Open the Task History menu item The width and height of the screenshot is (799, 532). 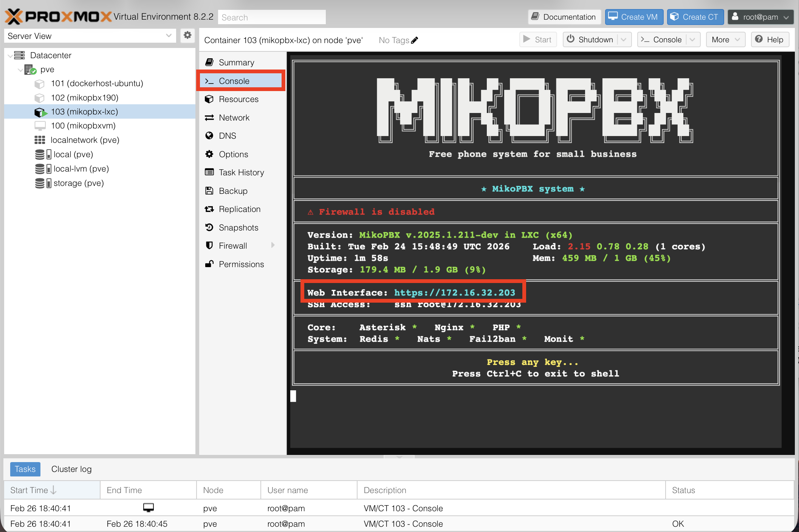coord(241,172)
